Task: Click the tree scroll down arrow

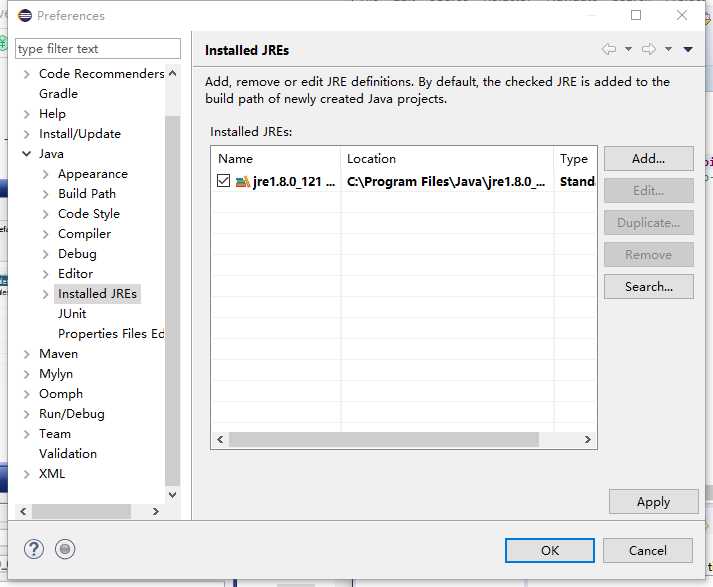Action: tap(172, 495)
